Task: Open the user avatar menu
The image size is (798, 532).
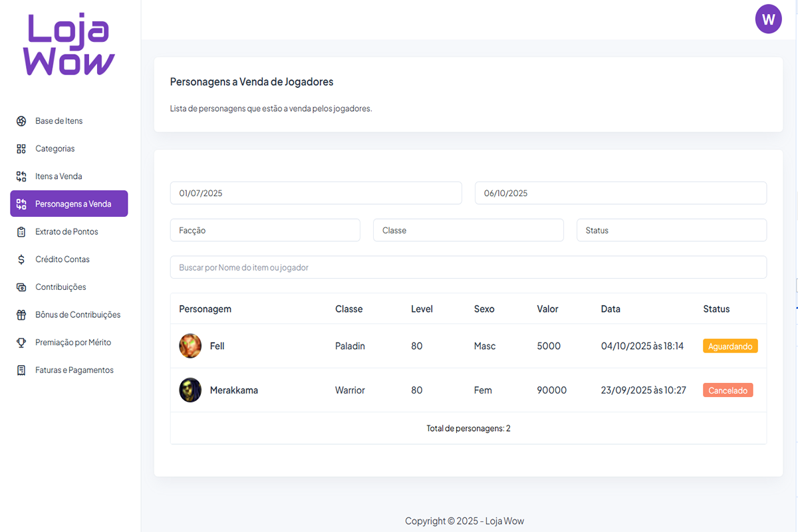Action: pyautogui.click(x=768, y=19)
